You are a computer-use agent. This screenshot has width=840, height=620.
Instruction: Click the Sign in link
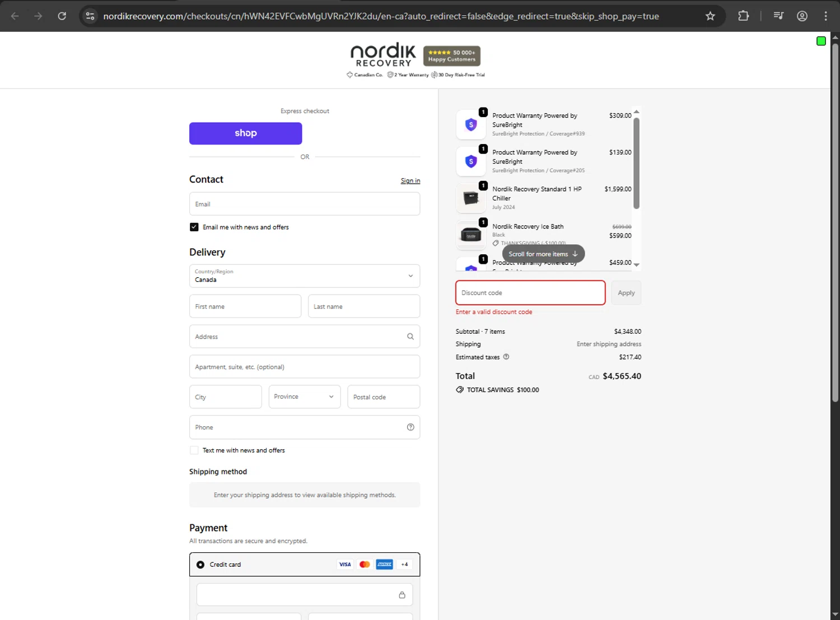[410, 181]
